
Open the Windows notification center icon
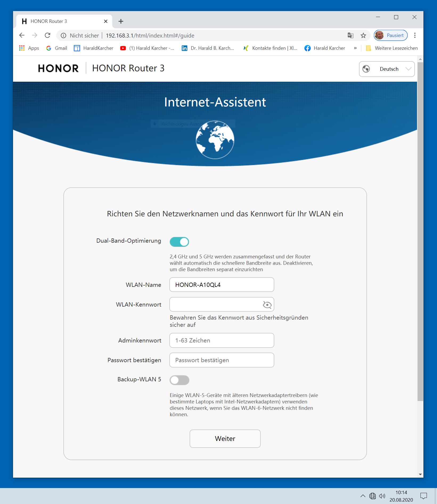(x=423, y=496)
